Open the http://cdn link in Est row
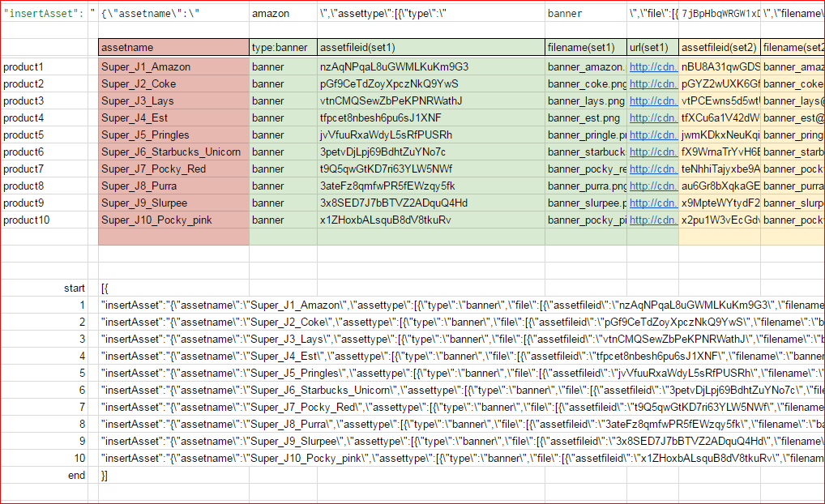Viewport: 825px width, 504px height. click(x=653, y=117)
